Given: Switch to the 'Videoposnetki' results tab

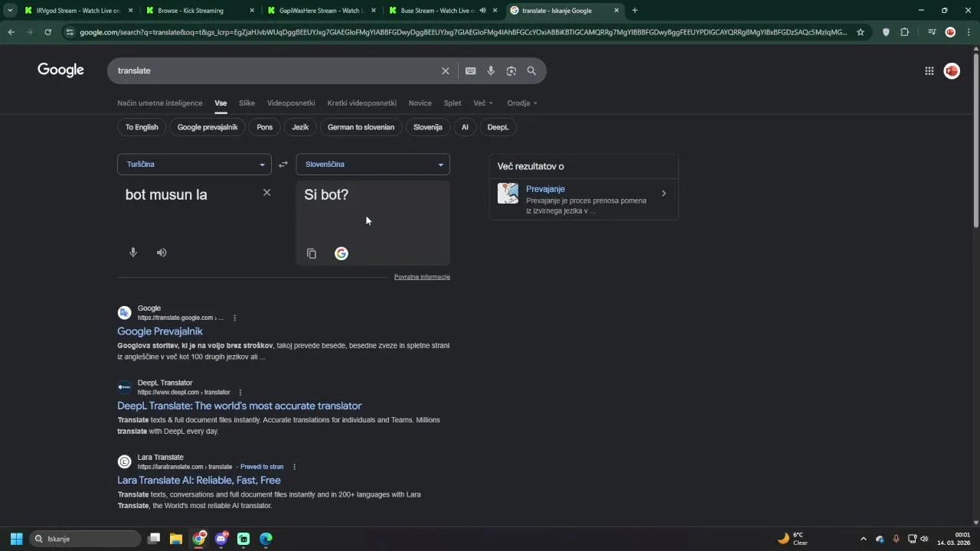Looking at the screenshot, I should click(x=291, y=103).
